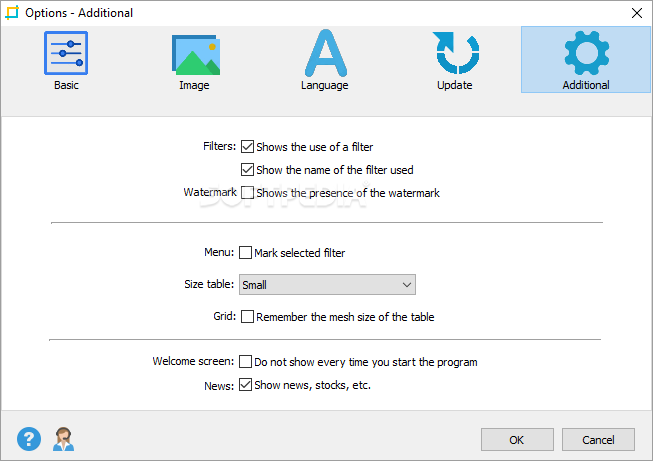Uncheck Shows the use of a filter
Viewport: 653px width, 461px height.
247,147
